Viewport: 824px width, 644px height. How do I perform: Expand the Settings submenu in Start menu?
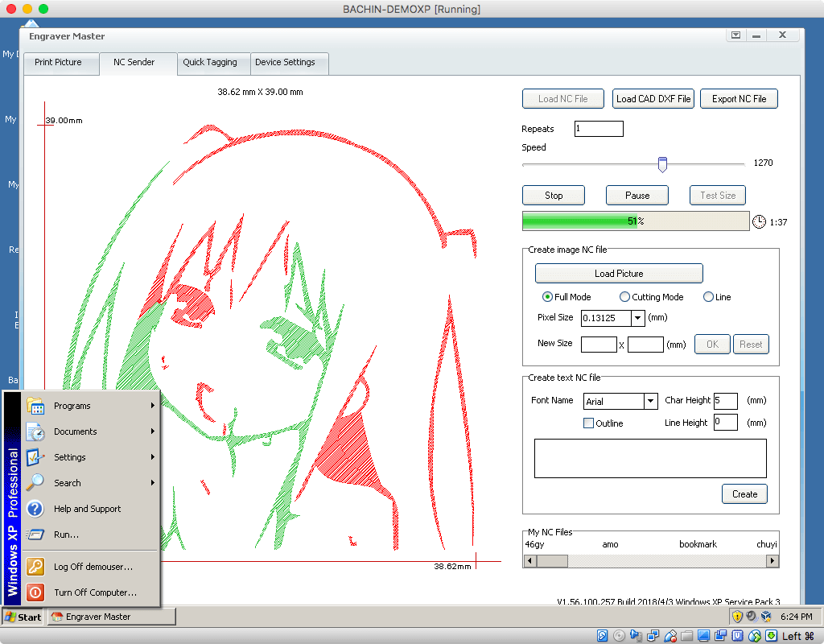[90, 457]
